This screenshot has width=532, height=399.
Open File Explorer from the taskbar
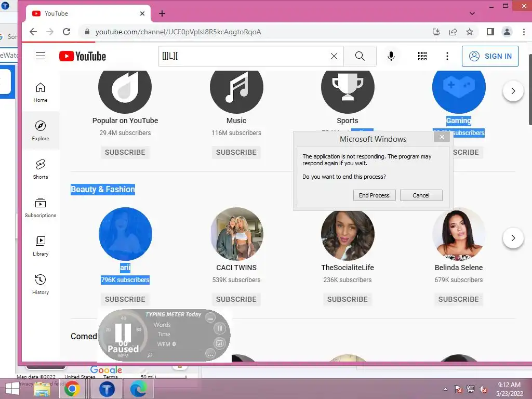(42, 389)
